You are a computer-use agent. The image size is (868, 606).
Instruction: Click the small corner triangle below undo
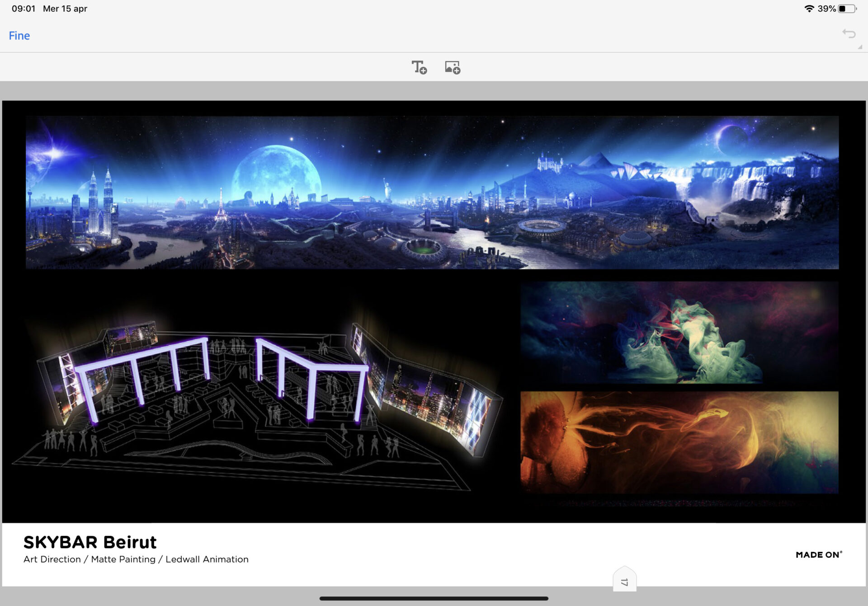click(860, 47)
